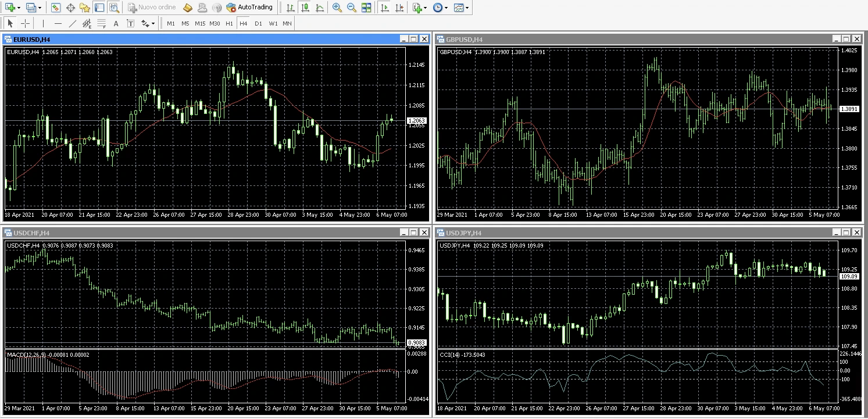Enable AutoTrading

click(250, 7)
